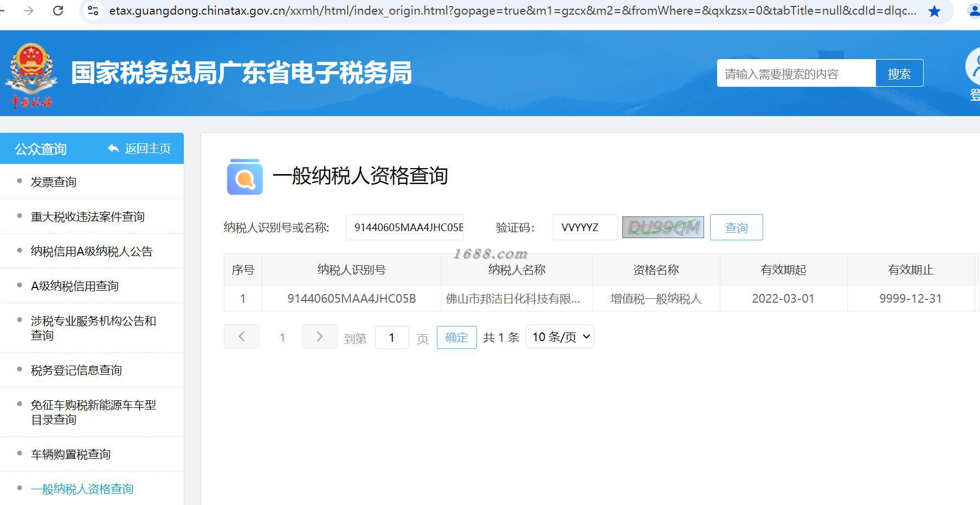This screenshot has width=980, height=505.
Task: Open 税务登记信息查询 item
Action: coord(76,370)
